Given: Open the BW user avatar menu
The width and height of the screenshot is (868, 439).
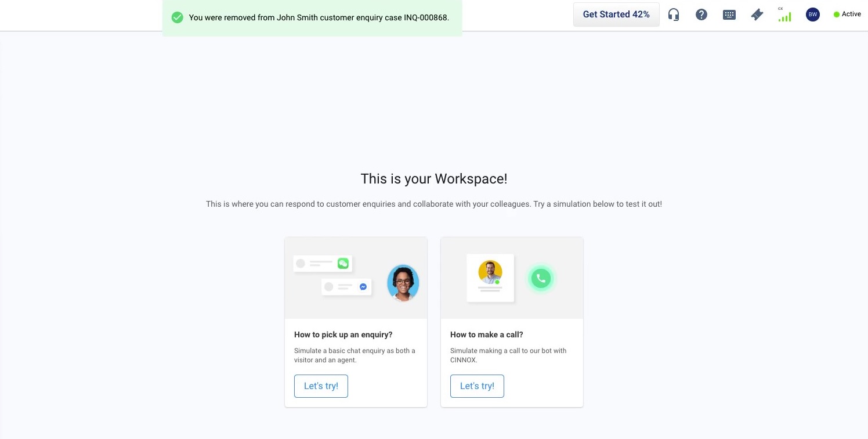Looking at the screenshot, I should pyautogui.click(x=813, y=15).
